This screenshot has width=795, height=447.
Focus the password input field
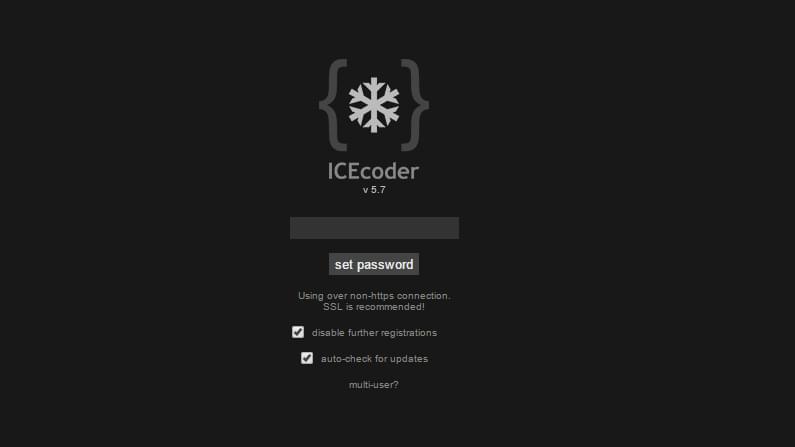[374, 228]
